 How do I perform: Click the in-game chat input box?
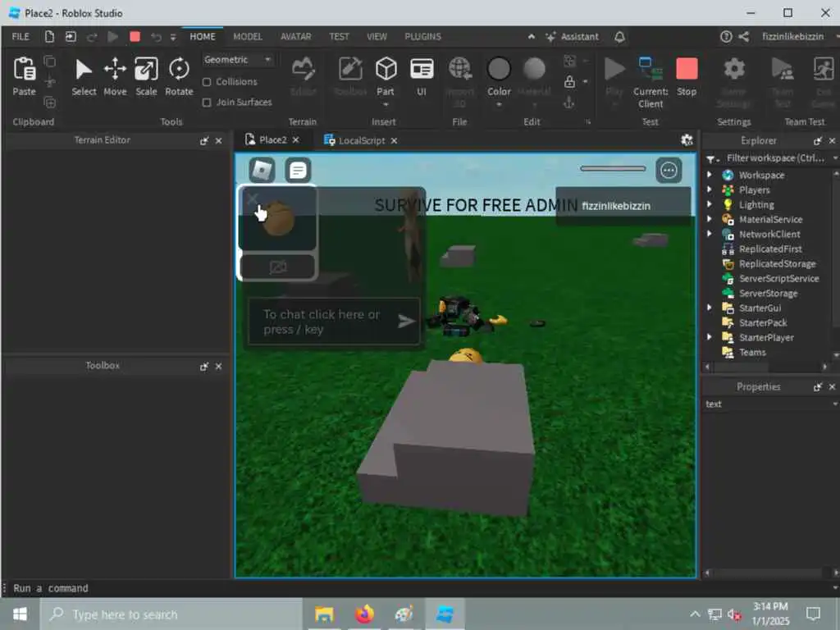pyautogui.click(x=333, y=321)
